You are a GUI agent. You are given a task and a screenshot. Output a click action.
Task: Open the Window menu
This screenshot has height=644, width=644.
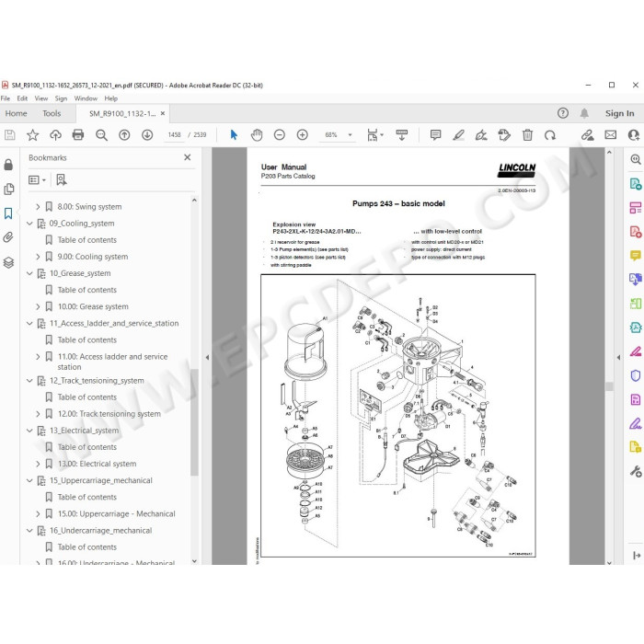[86, 98]
